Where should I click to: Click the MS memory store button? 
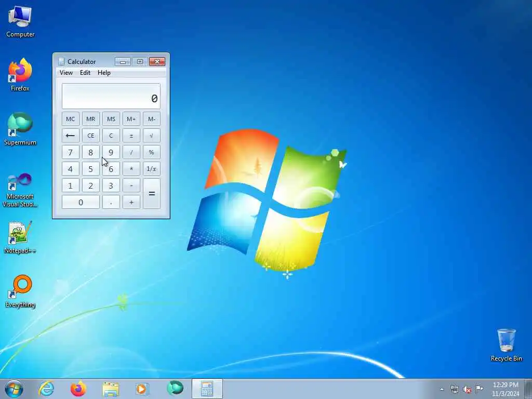click(x=111, y=119)
